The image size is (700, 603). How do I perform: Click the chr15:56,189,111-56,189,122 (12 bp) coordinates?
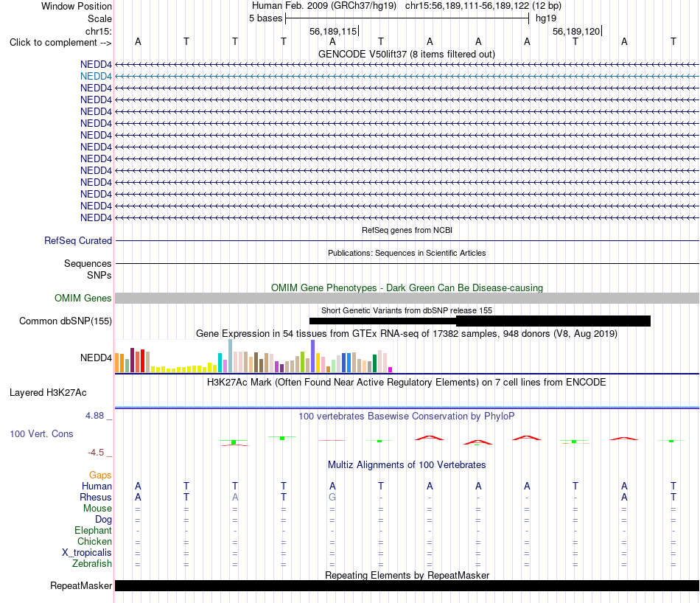point(483,6)
